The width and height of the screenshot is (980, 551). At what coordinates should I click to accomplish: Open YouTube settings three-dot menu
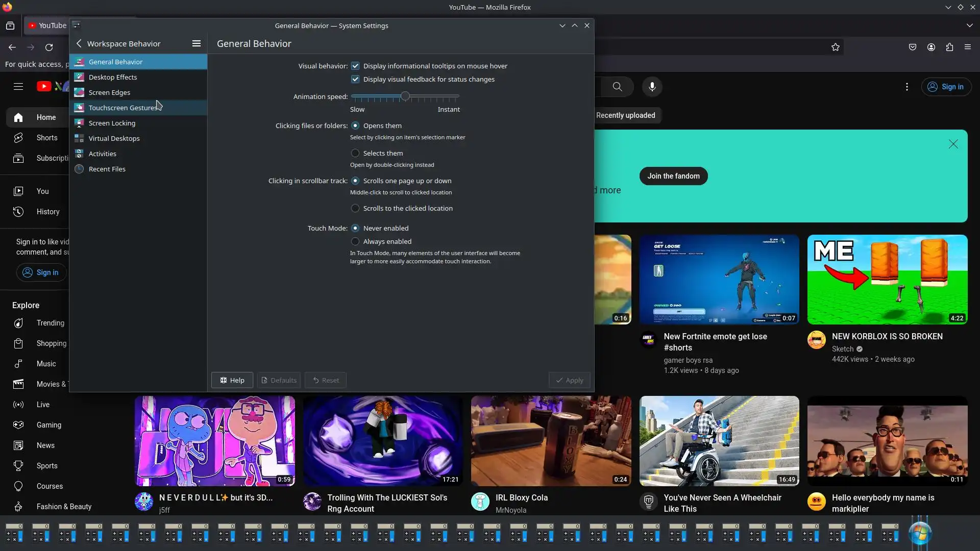click(906, 87)
